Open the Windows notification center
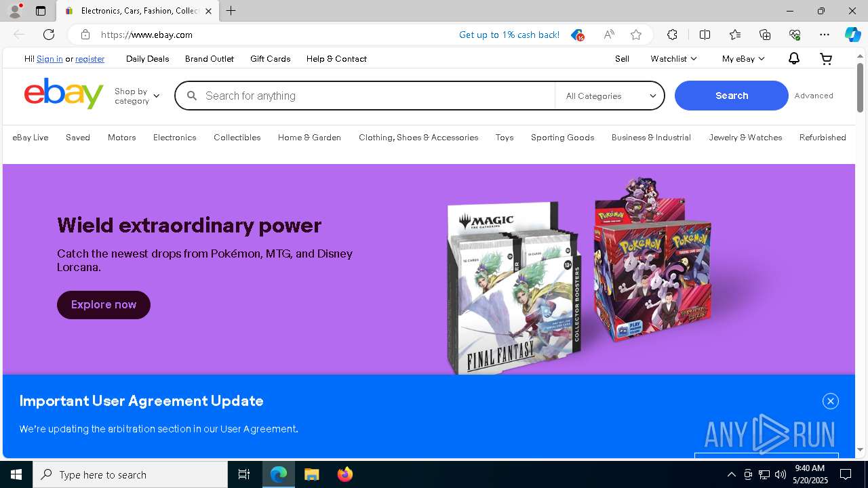This screenshot has height=488, width=868. click(846, 474)
